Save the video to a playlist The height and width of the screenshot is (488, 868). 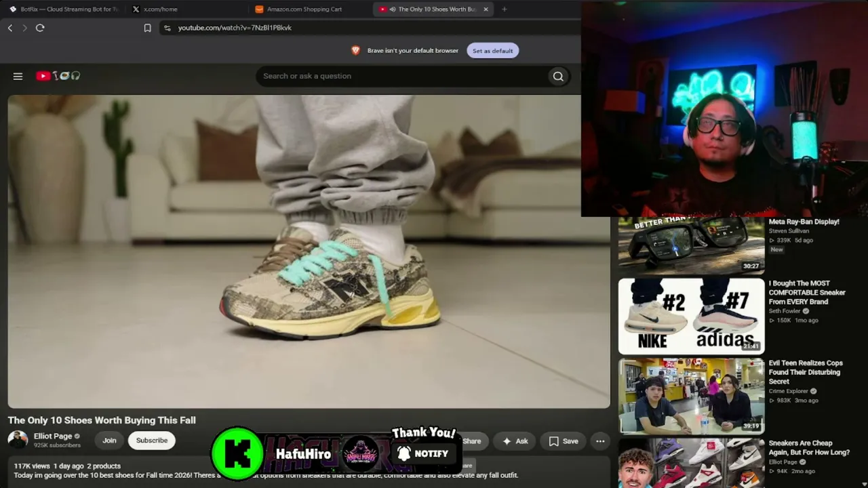564,441
